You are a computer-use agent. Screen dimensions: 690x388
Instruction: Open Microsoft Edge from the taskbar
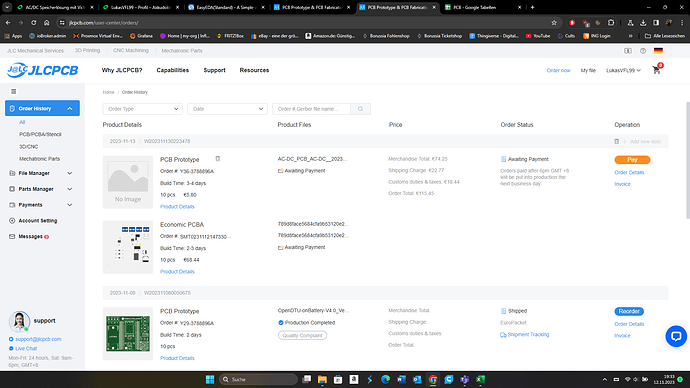point(385,379)
